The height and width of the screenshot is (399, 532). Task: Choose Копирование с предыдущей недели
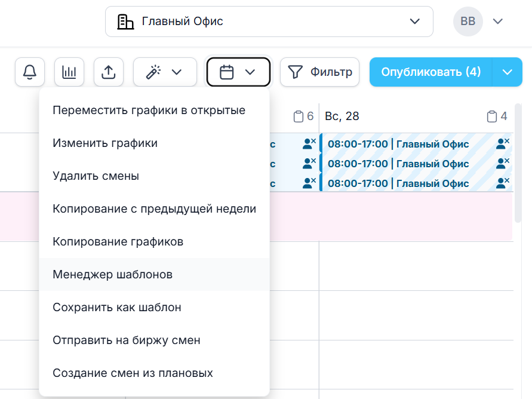[154, 209]
